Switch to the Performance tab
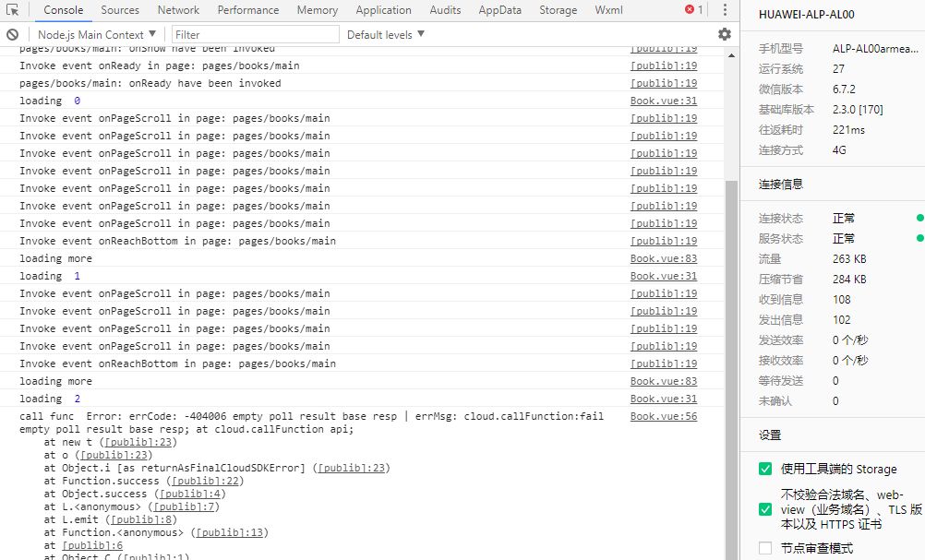This screenshot has width=925, height=560. (x=247, y=10)
